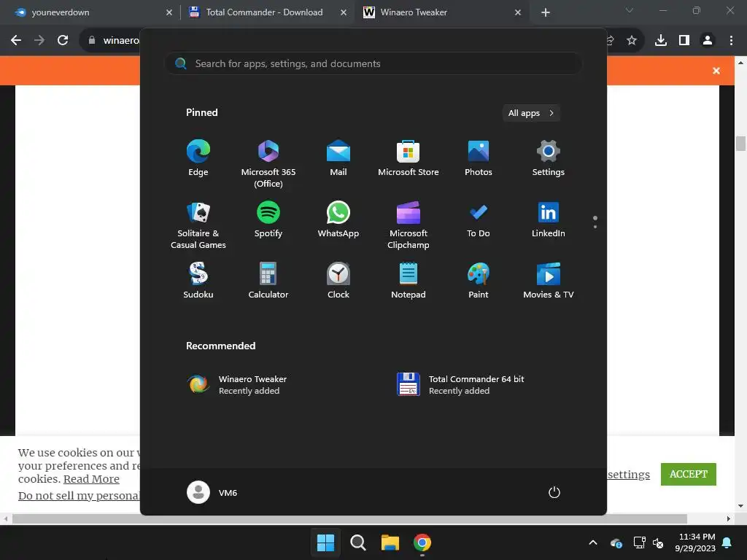Click the page vertical scrollbar thumb
Image resolution: width=747 pixels, height=560 pixels.
tap(740, 144)
